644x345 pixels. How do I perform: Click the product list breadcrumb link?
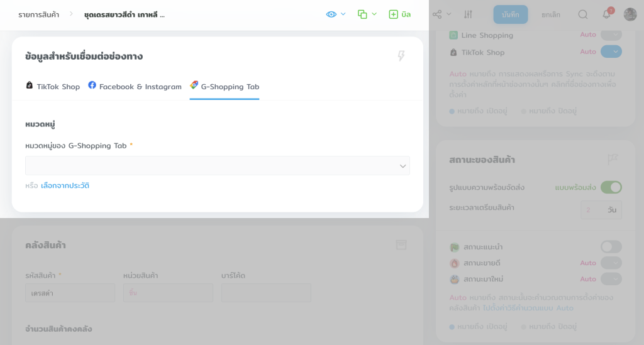click(38, 14)
